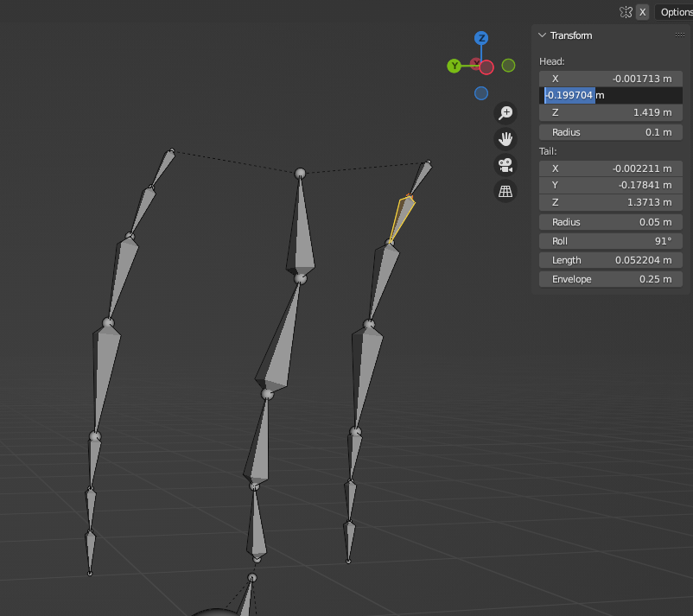Click the butterfly symmetry mirror icon
693x616 pixels.
click(x=626, y=12)
